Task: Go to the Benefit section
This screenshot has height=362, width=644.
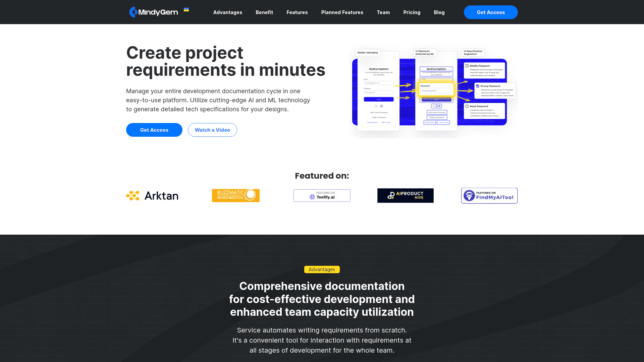Action: 264,12
